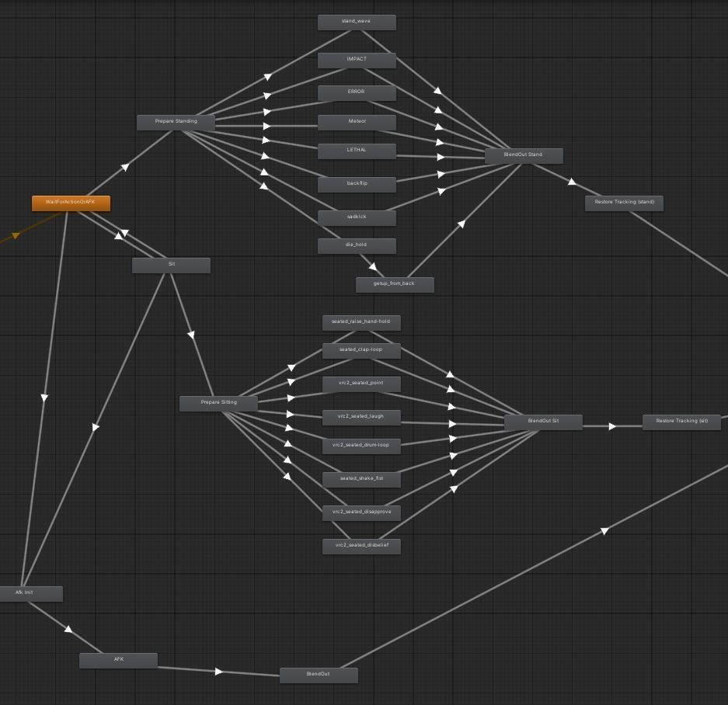
Task: Select the backflip animation state
Action: pos(357,184)
